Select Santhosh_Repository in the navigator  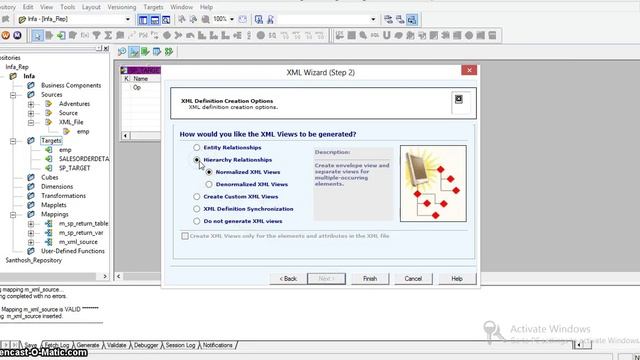coord(34,260)
